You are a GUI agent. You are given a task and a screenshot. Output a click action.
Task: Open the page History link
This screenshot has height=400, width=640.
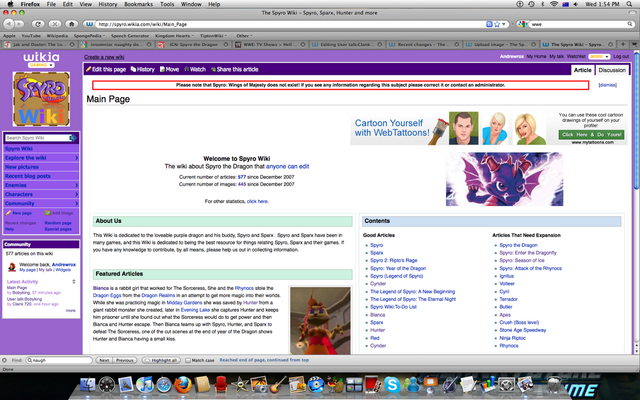pyautogui.click(x=143, y=69)
